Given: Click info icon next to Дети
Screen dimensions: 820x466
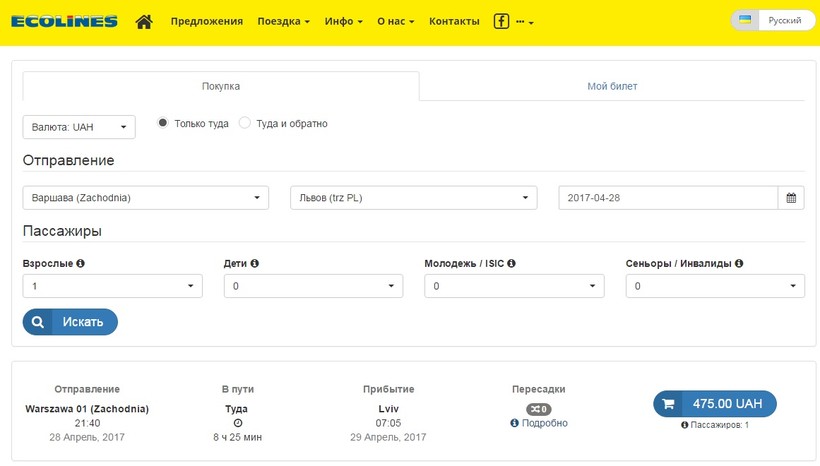Looking at the screenshot, I should point(254,264).
